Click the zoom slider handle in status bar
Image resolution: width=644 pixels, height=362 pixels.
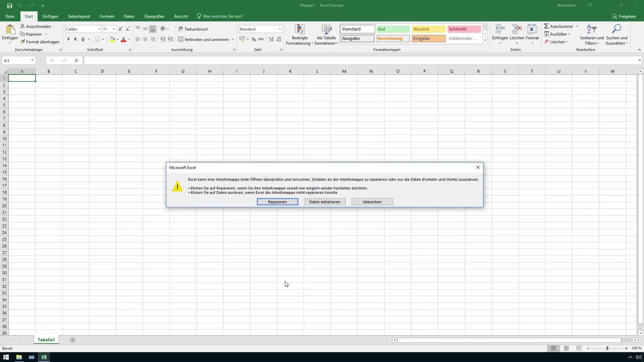pos(607,348)
